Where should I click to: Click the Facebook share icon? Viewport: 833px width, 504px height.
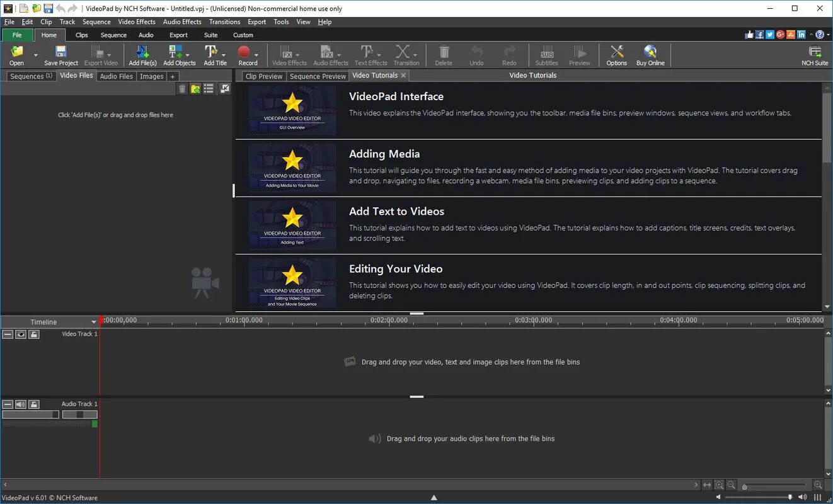pyautogui.click(x=760, y=35)
